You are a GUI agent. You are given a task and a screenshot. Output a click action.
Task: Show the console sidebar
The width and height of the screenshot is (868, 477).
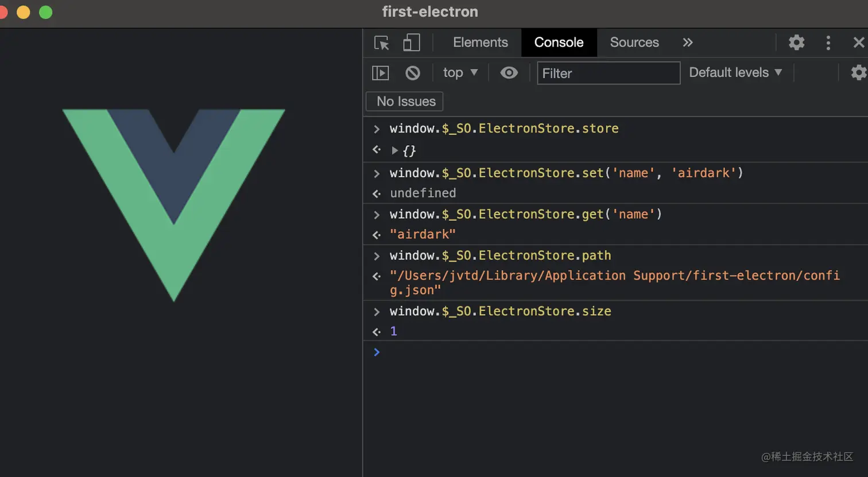click(x=381, y=73)
